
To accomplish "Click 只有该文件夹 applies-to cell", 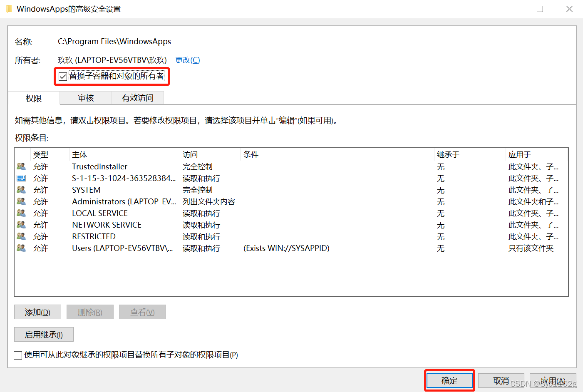I will (531, 248).
